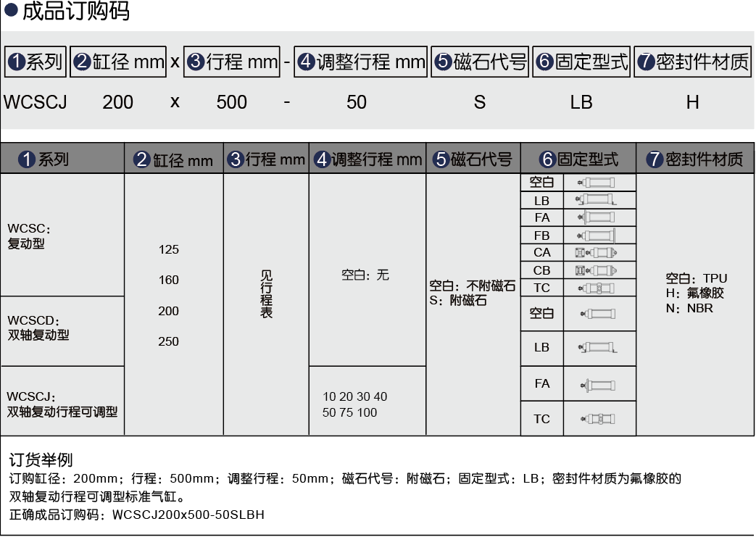Click the cylinder diagram beside the lower 空白 row
The image size is (756, 537).
(x=598, y=314)
